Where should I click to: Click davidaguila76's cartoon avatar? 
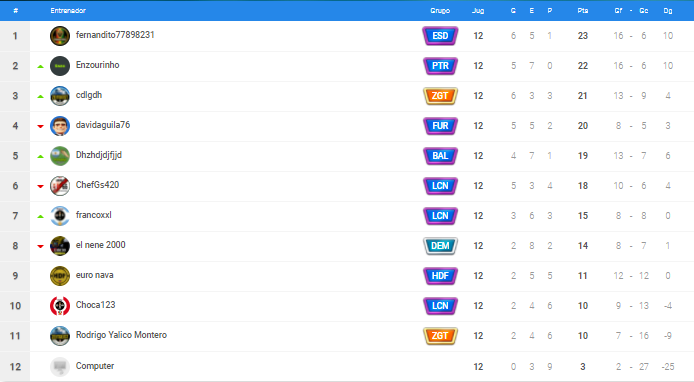point(60,126)
